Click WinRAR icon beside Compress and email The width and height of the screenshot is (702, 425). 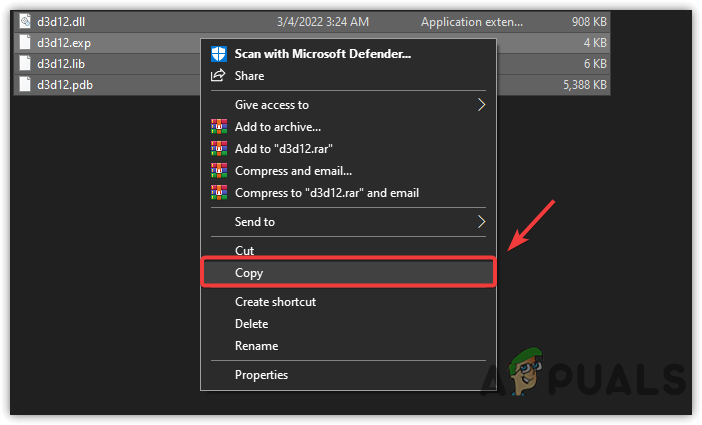click(x=219, y=171)
